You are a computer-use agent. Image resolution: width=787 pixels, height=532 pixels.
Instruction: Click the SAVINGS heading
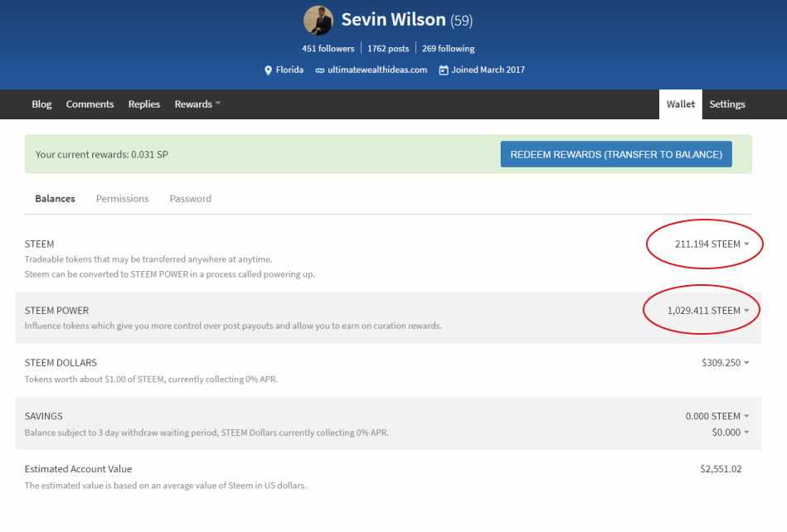tap(44, 416)
